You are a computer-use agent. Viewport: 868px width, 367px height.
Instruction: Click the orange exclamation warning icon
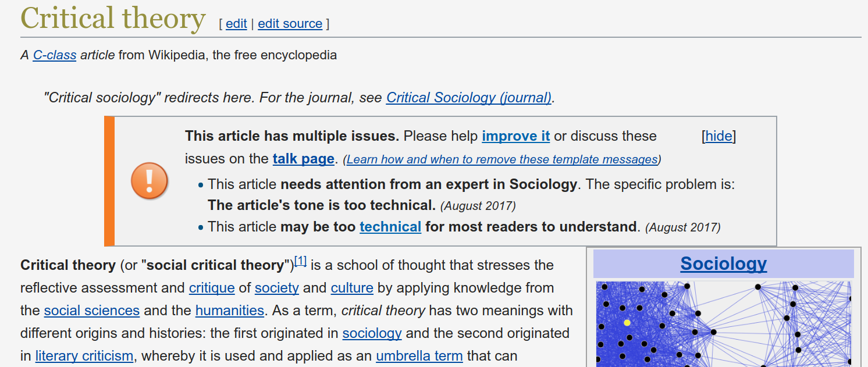150,180
